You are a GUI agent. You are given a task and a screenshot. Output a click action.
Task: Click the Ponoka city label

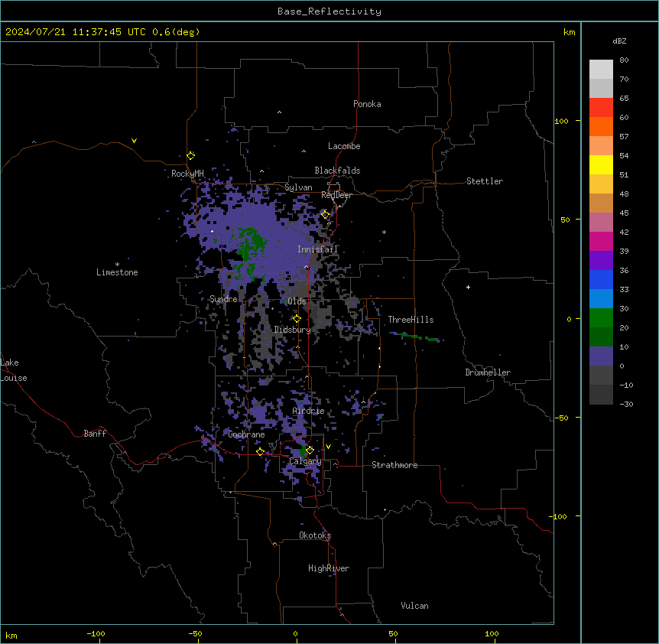pyautogui.click(x=367, y=104)
